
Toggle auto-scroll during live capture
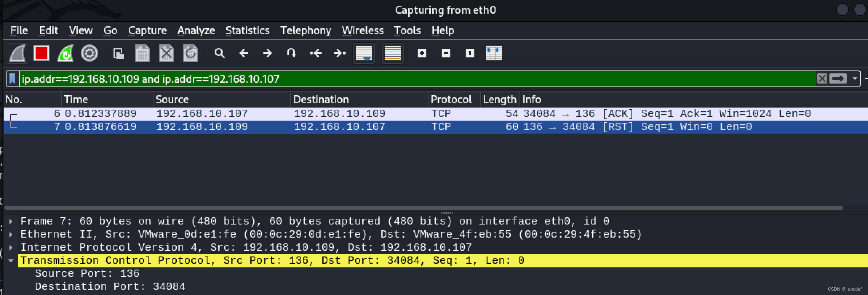coord(364,53)
